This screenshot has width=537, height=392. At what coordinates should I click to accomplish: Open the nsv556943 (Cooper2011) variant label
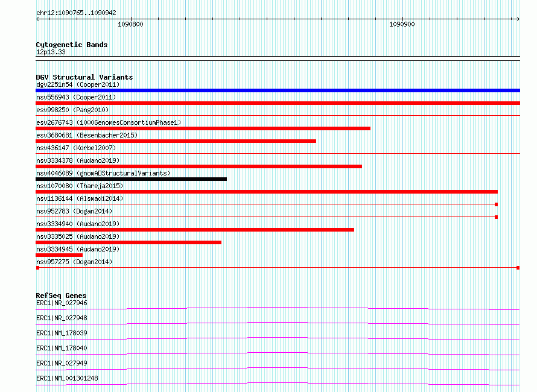coord(76,97)
